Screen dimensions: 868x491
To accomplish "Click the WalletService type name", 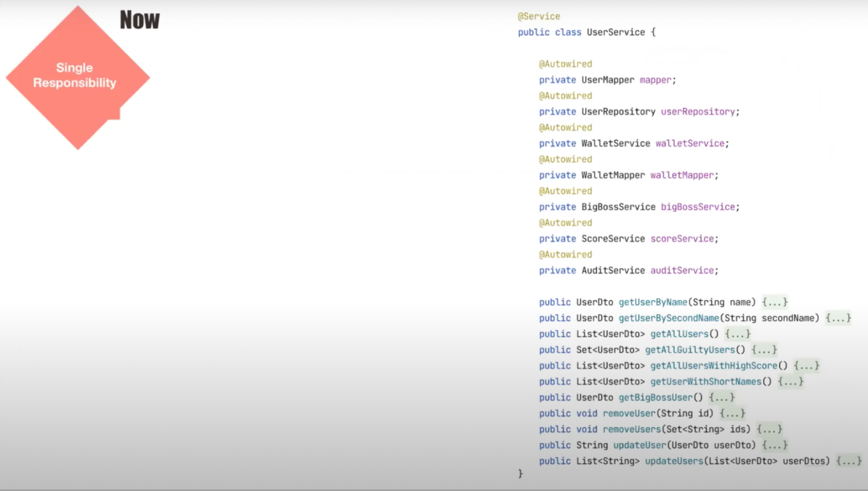I will 616,144.
